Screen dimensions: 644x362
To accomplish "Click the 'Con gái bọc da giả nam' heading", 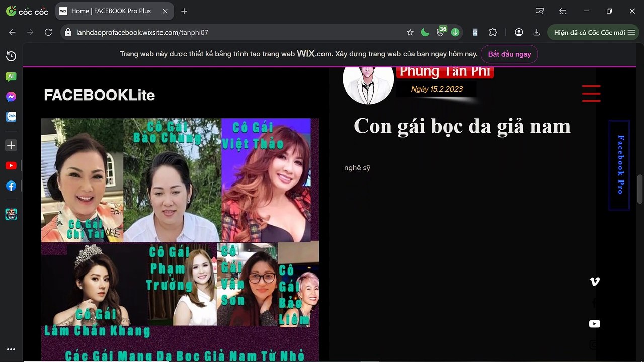I will click(462, 126).
